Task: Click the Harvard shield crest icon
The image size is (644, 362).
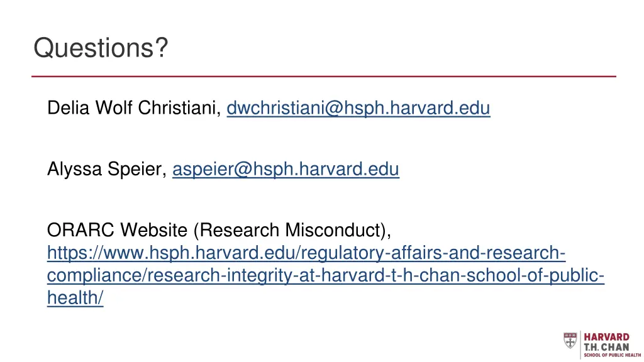Action: (x=570, y=341)
